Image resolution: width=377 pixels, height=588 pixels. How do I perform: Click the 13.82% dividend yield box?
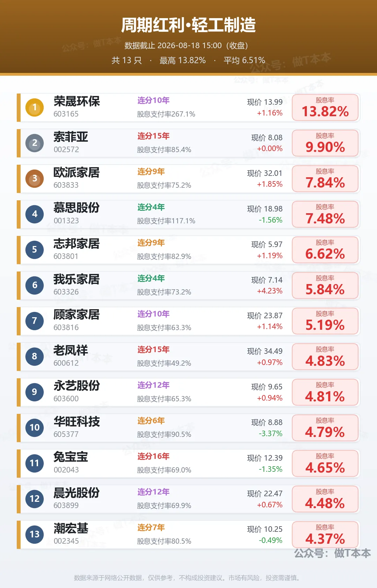click(325, 107)
